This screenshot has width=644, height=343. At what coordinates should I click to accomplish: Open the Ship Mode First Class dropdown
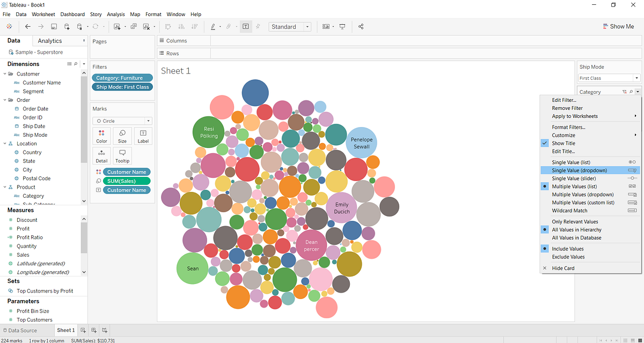[x=638, y=78]
